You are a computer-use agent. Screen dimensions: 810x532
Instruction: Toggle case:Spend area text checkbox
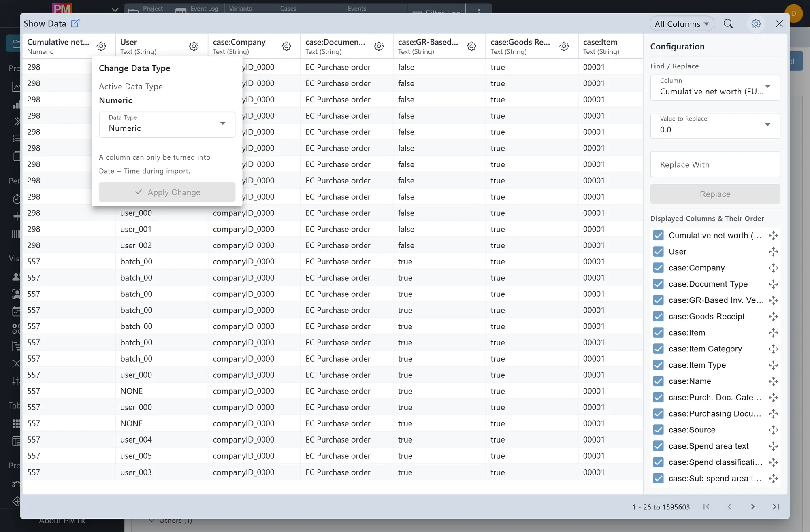[659, 446]
